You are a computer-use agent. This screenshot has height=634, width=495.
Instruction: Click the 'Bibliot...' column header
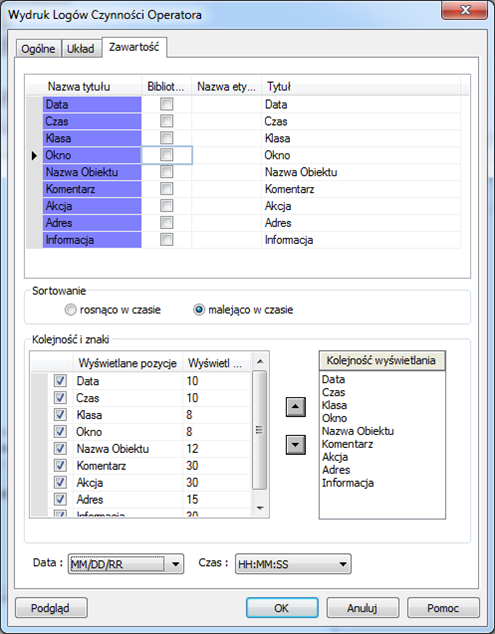(x=166, y=87)
